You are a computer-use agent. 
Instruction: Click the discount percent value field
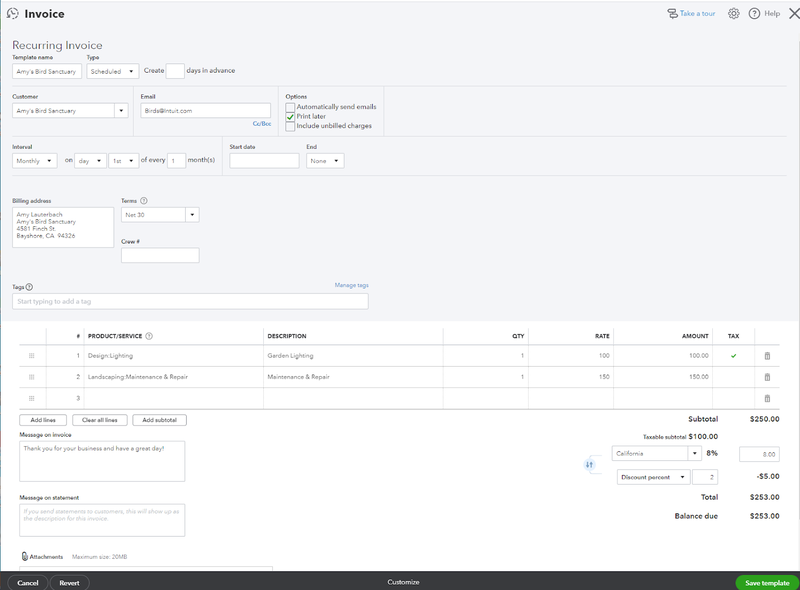pos(705,477)
